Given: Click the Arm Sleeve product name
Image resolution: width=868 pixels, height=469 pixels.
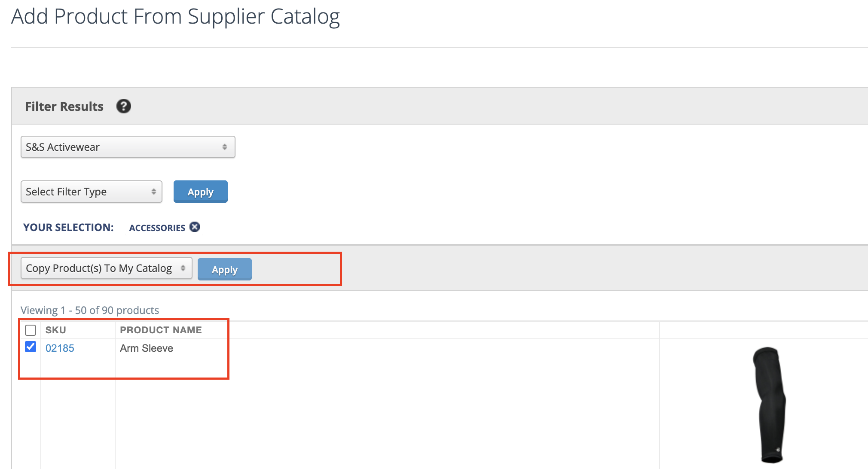Looking at the screenshot, I should pos(147,348).
